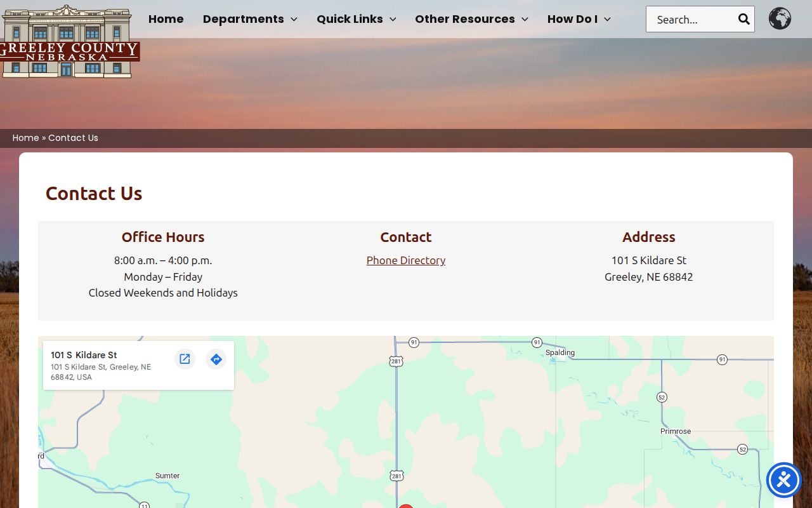The width and height of the screenshot is (812, 508).
Task: Click the Office Hours heading
Action: tap(163, 237)
